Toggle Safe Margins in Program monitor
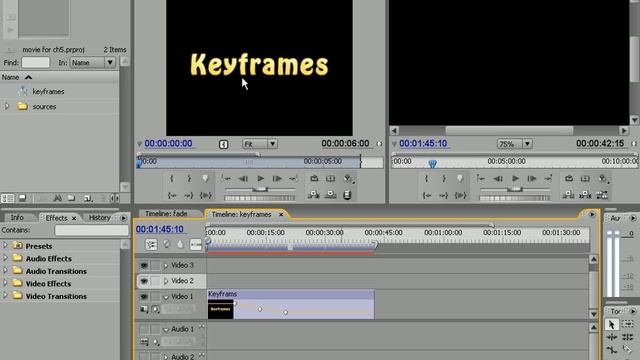Image resolution: width=640 pixels, height=360 pixels. click(x=585, y=178)
